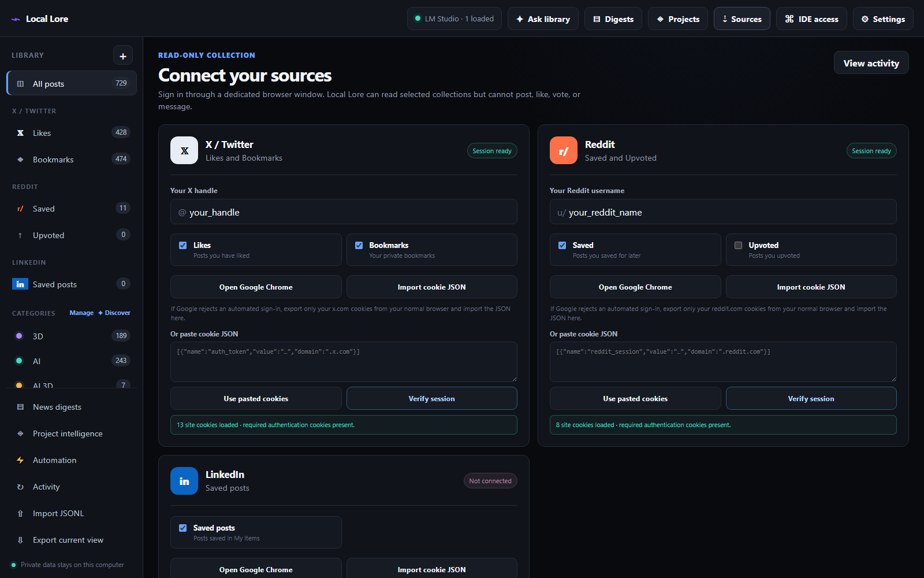924x578 pixels.
Task: Toggle the Reddit Saved checkbox
Action: click(x=562, y=245)
